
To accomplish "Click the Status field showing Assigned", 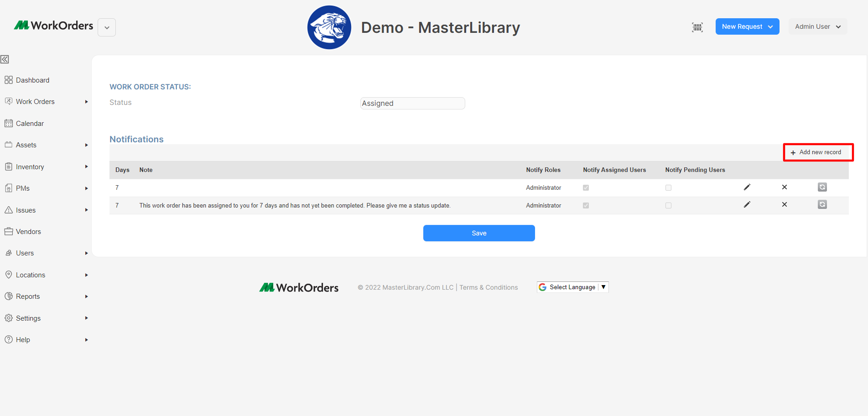I will coord(412,103).
